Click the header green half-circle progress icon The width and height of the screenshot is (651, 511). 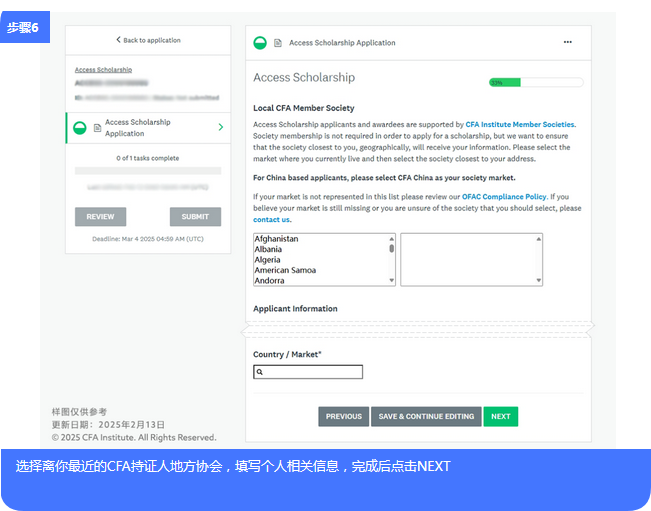260,42
